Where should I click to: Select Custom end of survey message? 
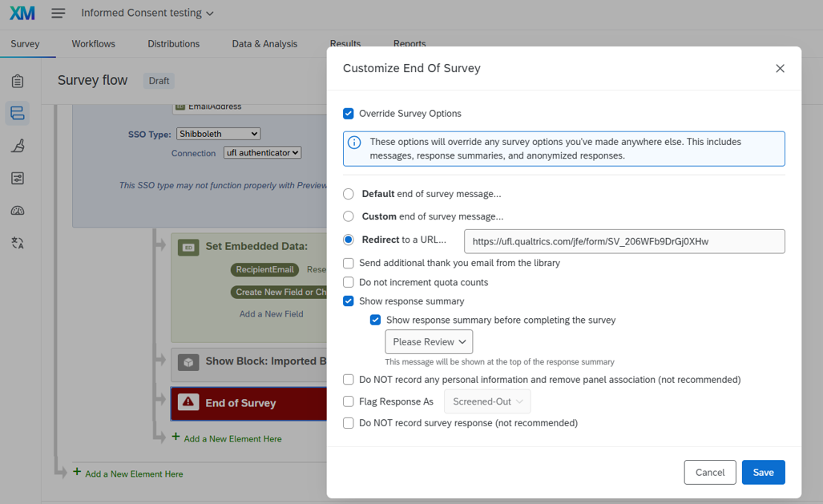pyautogui.click(x=349, y=216)
